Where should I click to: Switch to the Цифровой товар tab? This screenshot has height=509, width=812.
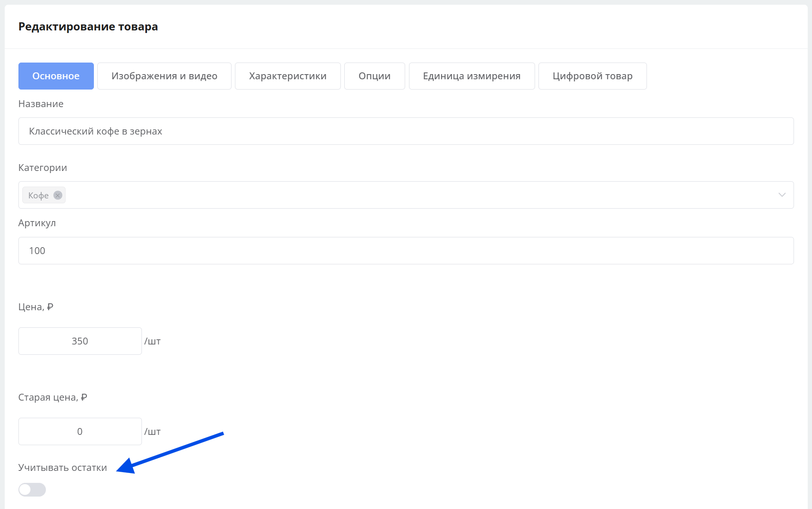592,76
